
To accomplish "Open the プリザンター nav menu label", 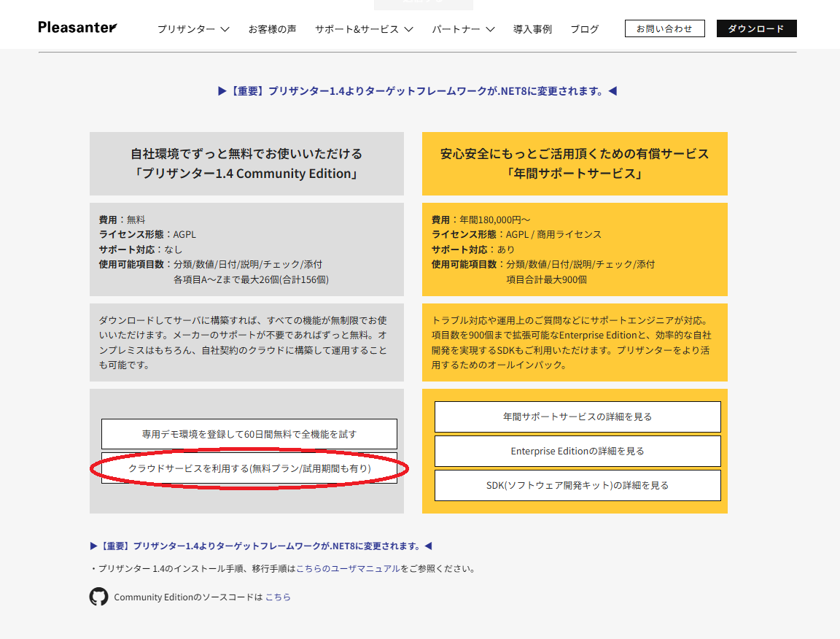I will (x=187, y=29).
